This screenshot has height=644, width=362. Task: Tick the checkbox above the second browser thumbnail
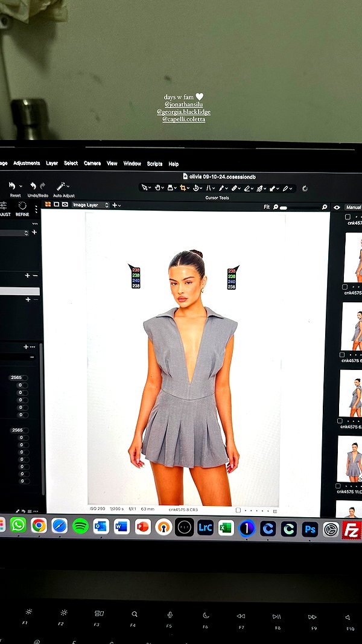click(345, 287)
